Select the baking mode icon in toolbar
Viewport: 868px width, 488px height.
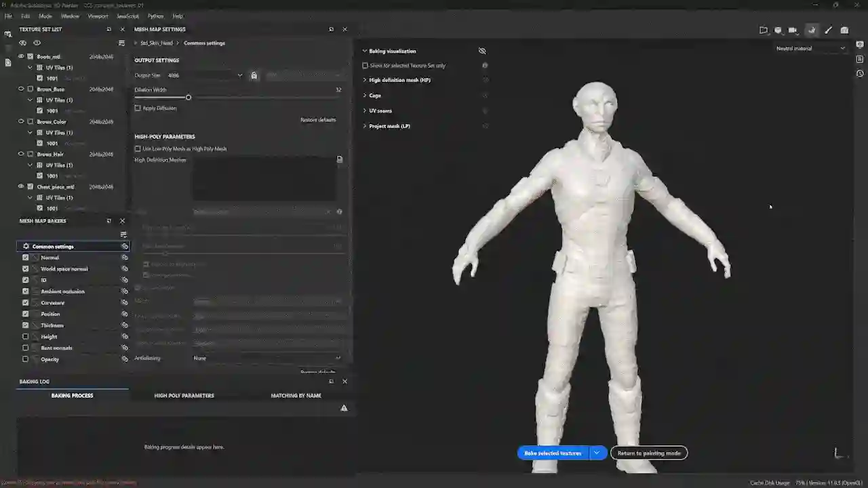click(x=812, y=30)
